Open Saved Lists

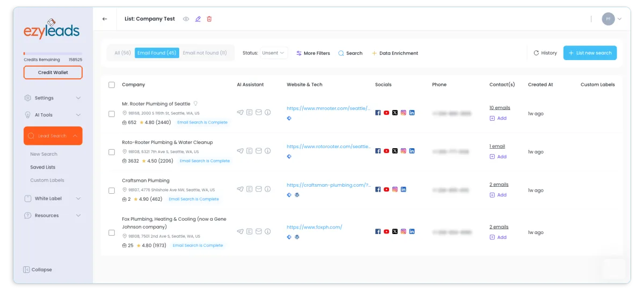tap(43, 167)
